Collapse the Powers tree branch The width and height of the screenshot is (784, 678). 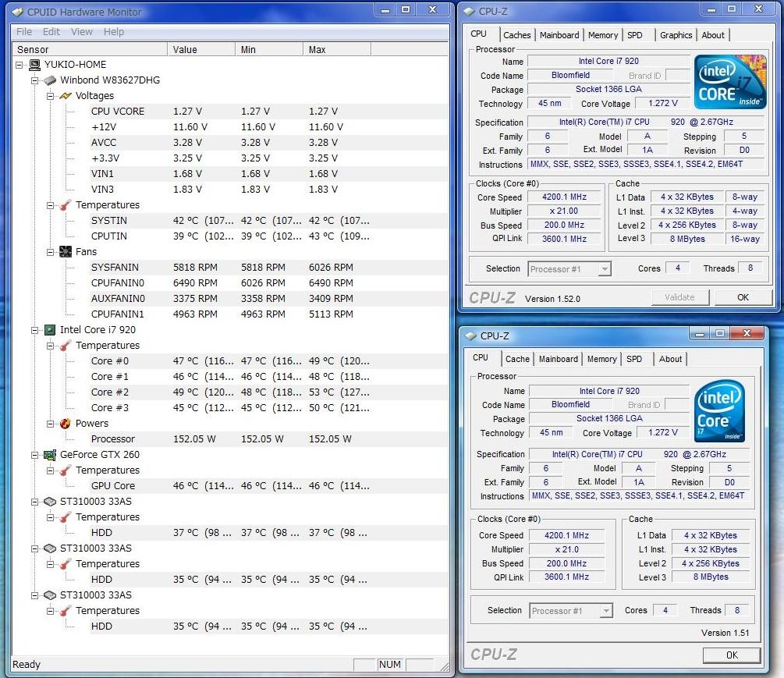pos(50,424)
